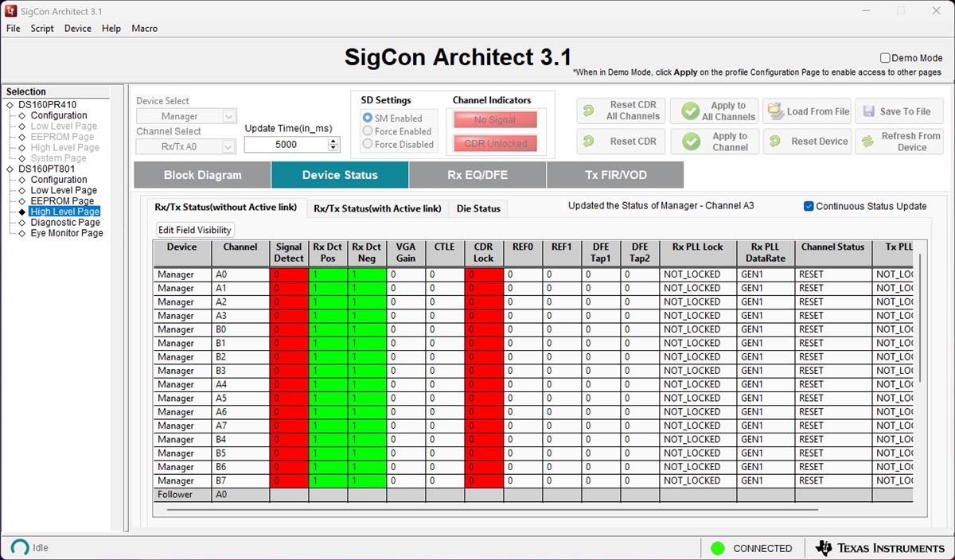Enable the Demo Mode checkbox
The image size is (955, 560).
click(x=885, y=58)
